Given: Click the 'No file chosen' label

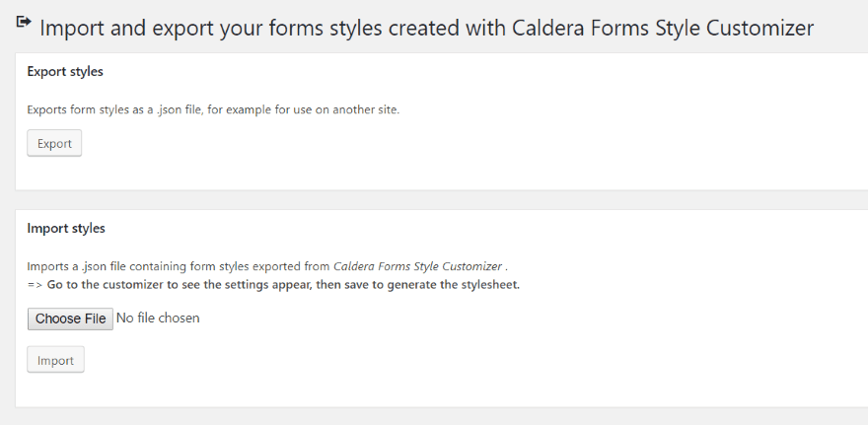Looking at the screenshot, I should tap(159, 319).
